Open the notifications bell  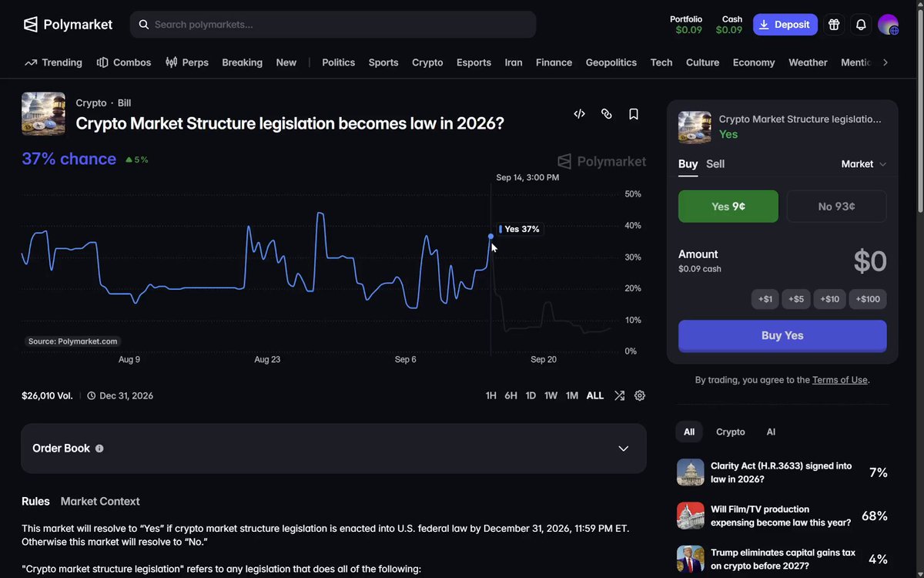[861, 25]
